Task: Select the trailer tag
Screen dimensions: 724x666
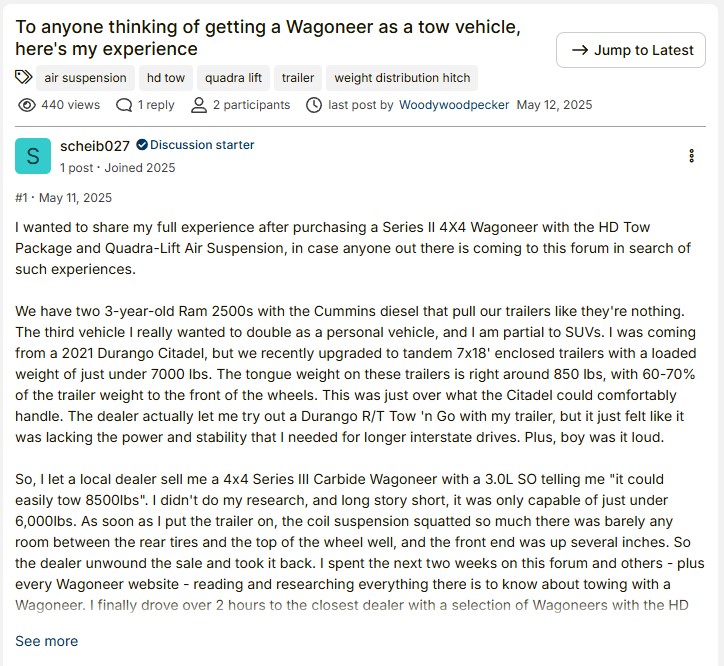Action: click(x=298, y=78)
